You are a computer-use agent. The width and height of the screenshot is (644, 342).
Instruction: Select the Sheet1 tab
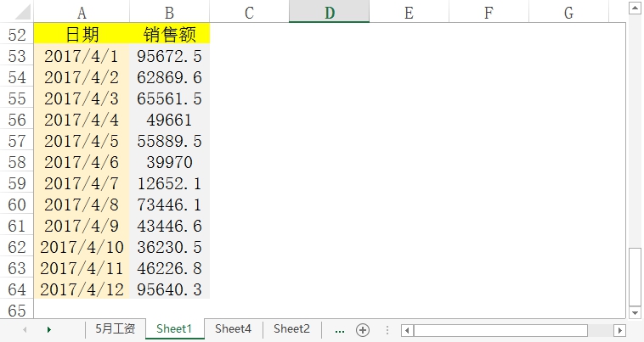(174, 329)
